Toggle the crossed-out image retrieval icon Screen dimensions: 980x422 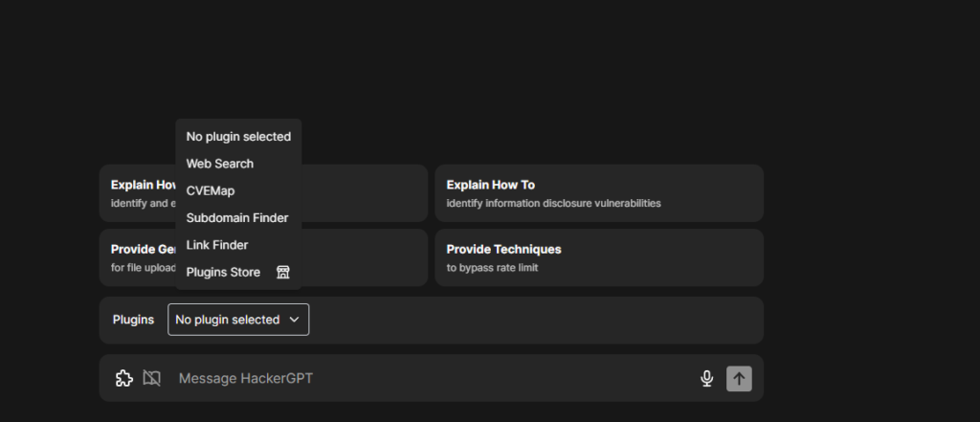pos(152,378)
